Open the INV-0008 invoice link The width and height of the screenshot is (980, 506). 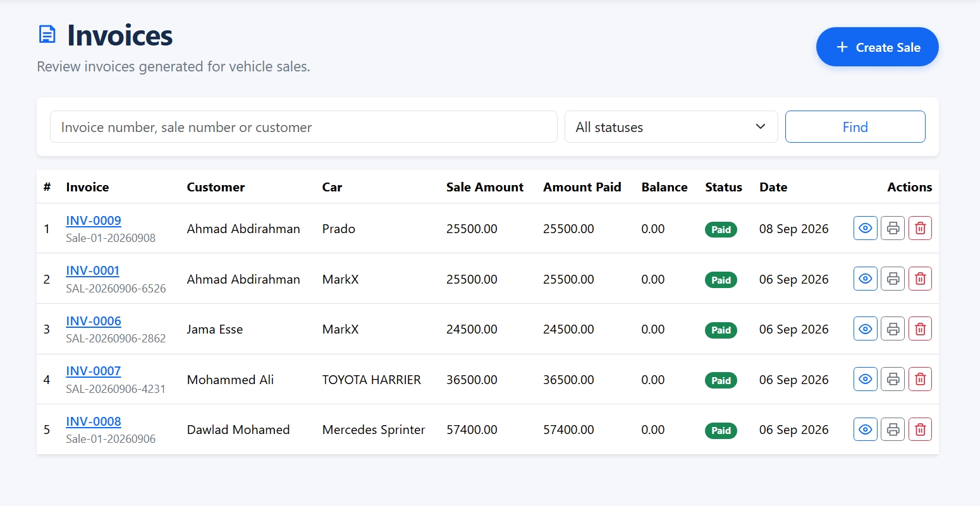coord(94,421)
